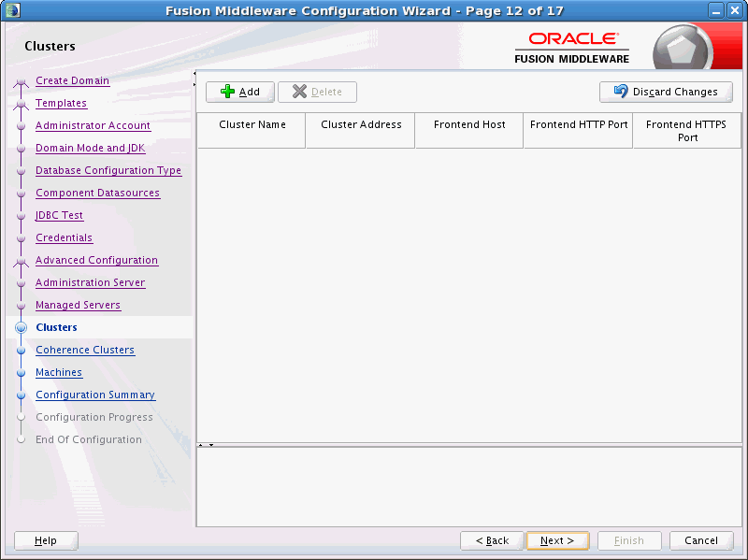Viewport: 748px width, 560px height.
Task: Proceed with the Next button
Action: pyautogui.click(x=557, y=540)
